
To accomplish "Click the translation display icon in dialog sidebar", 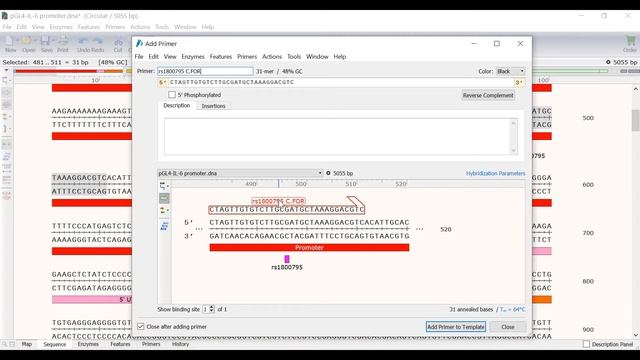I will [x=164, y=225].
